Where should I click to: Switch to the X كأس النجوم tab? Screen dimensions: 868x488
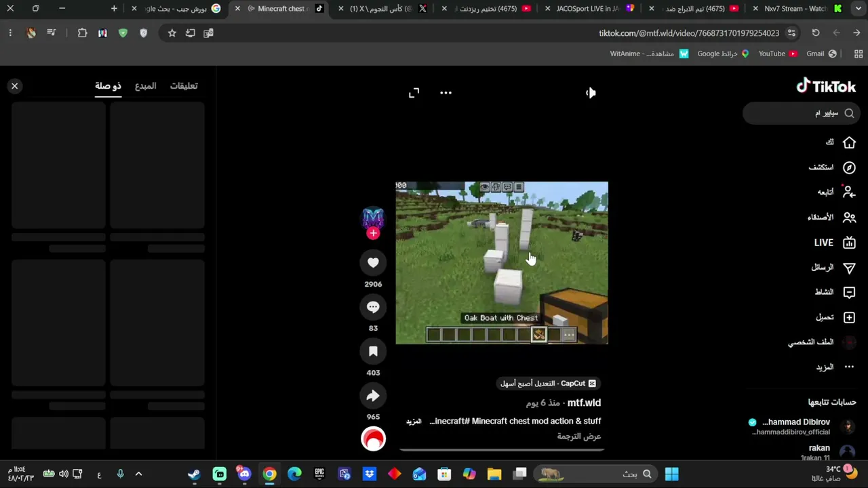(x=384, y=9)
